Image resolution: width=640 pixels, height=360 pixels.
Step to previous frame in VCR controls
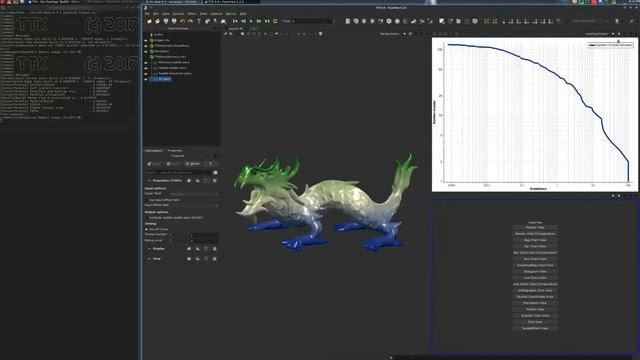[243, 21]
